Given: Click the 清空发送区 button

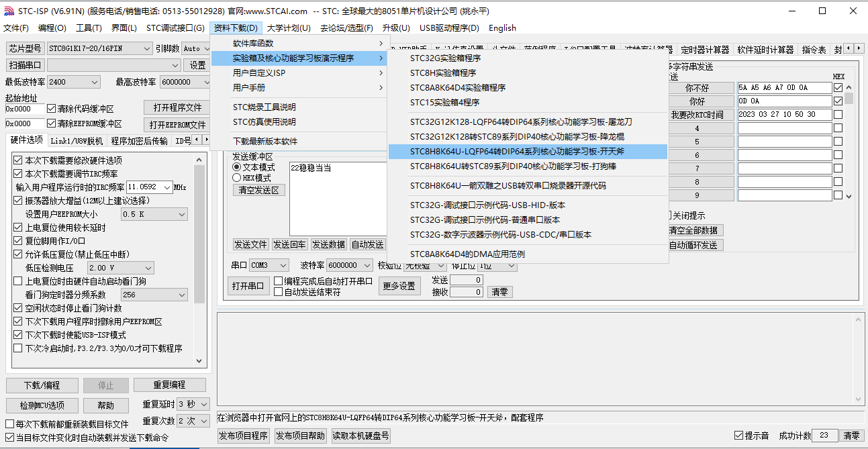Looking at the screenshot, I should tap(259, 190).
